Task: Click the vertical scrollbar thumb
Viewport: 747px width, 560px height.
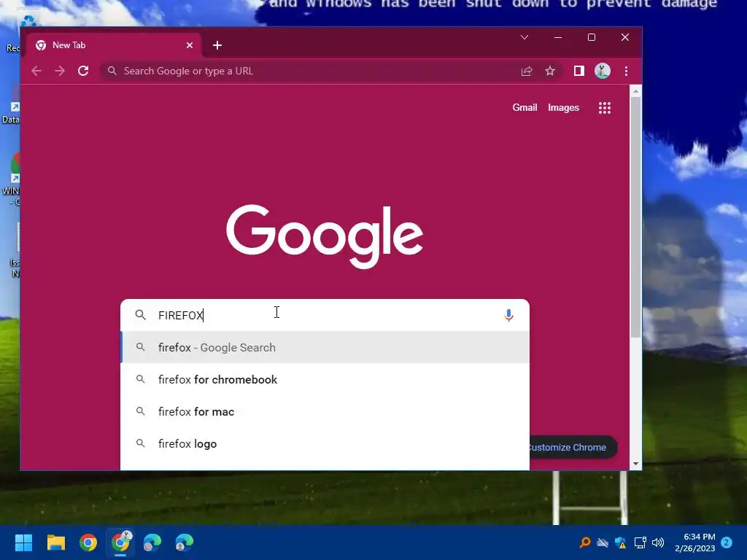Action: coord(635,217)
